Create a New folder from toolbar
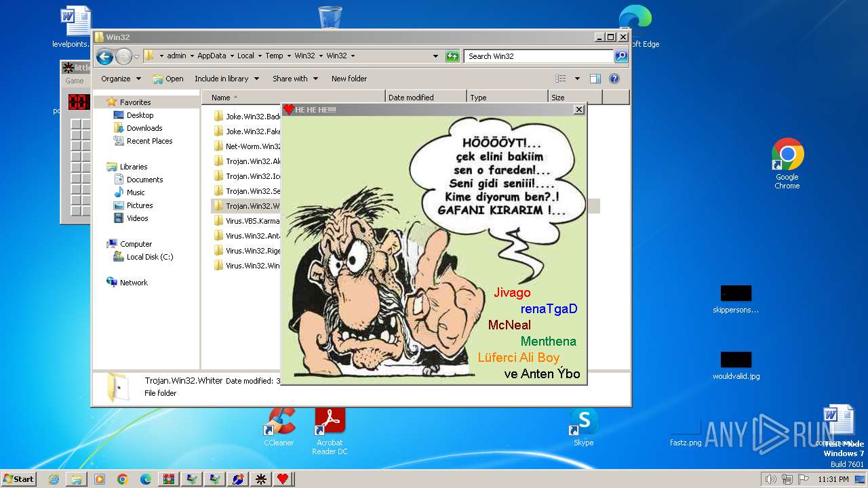The height and width of the screenshot is (488, 868). pyautogui.click(x=349, y=79)
